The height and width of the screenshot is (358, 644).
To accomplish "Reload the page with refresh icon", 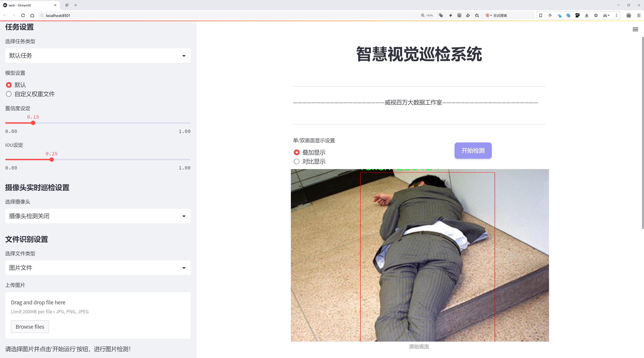I will coord(23,16).
